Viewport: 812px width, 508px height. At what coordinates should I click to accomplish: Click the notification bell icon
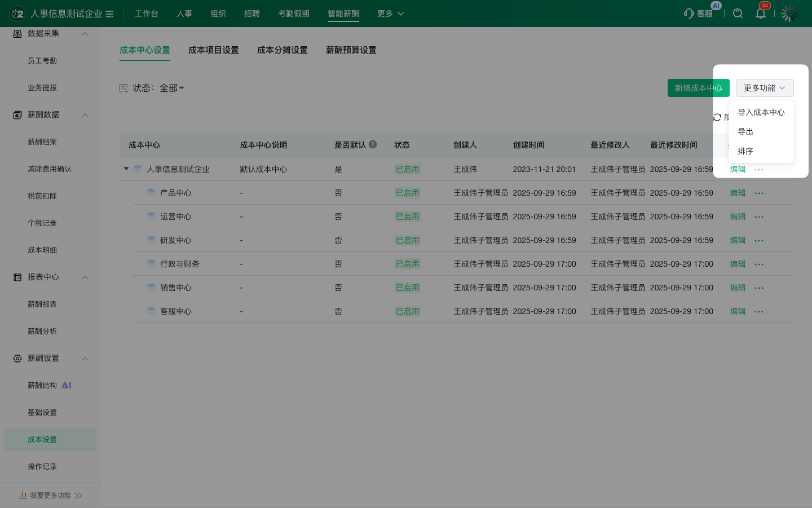pyautogui.click(x=760, y=14)
